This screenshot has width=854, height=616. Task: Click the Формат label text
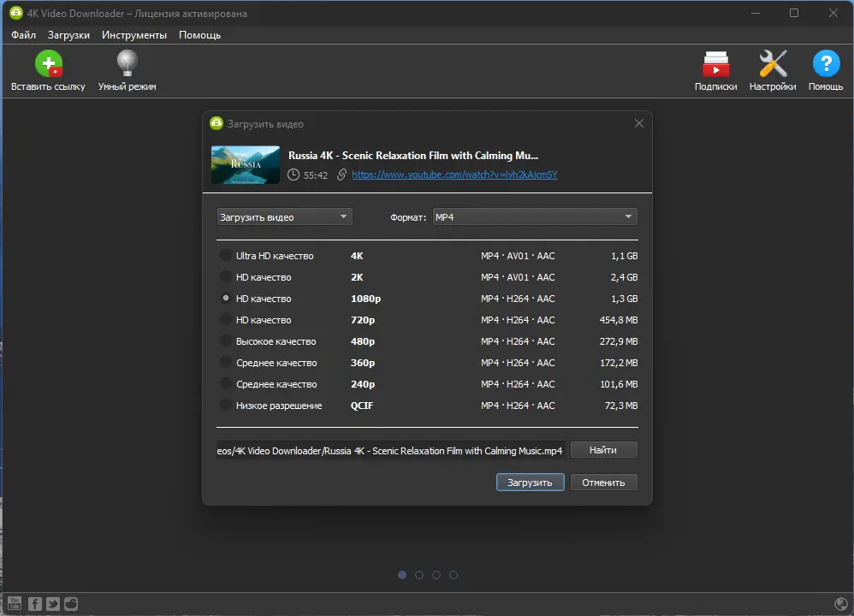pos(408,217)
